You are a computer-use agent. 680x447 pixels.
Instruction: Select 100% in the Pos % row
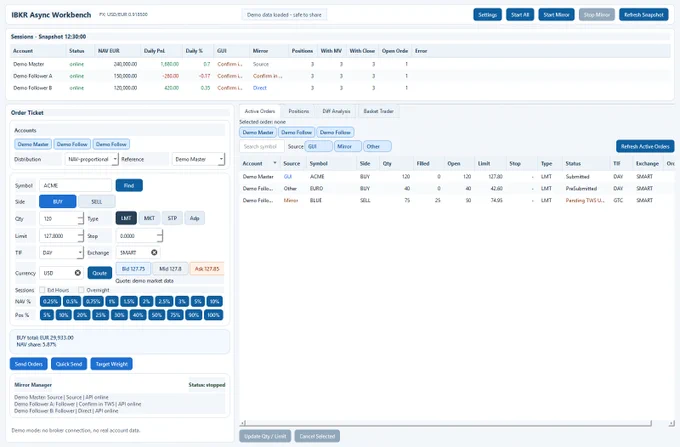point(213,315)
